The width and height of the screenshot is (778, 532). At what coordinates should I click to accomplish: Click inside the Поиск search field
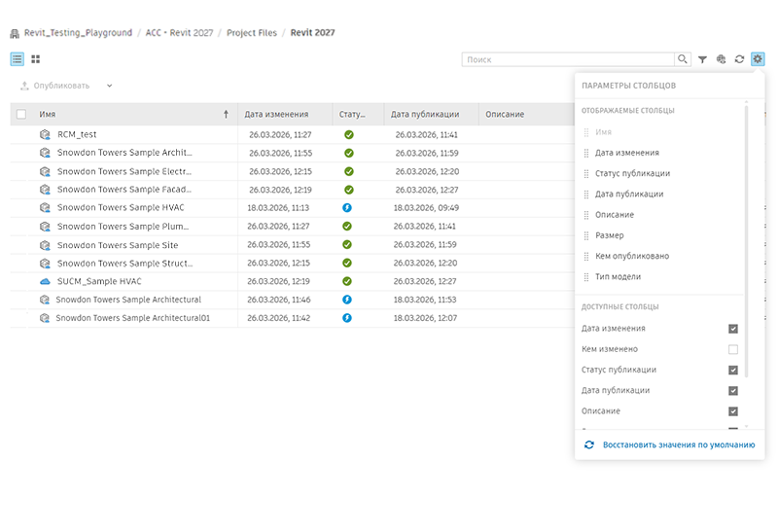[x=568, y=59]
